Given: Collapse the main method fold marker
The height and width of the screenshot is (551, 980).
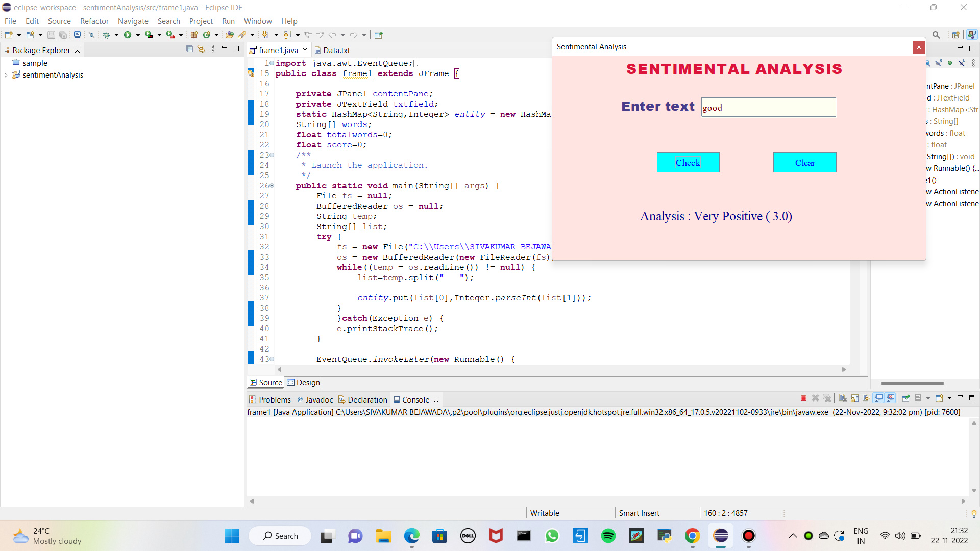Looking at the screenshot, I should point(272,186).
